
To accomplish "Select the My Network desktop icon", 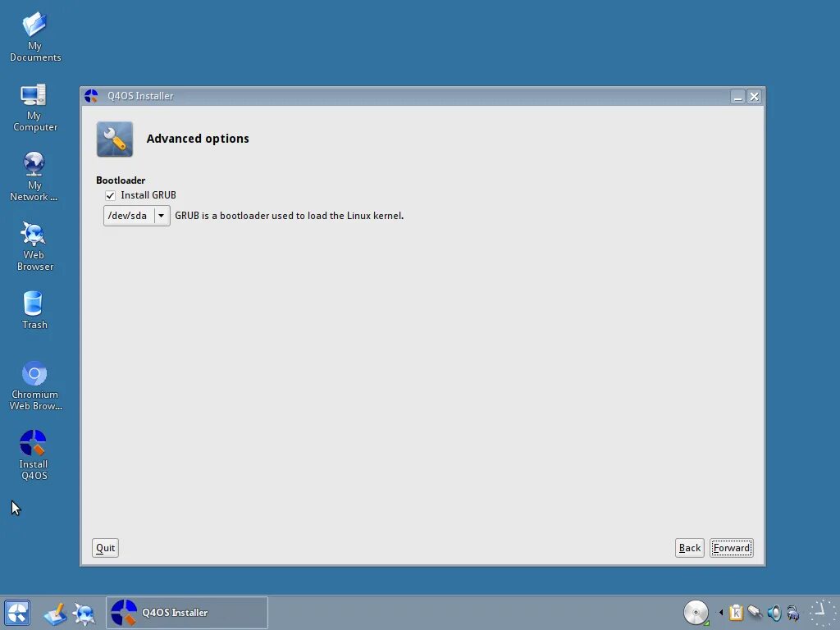I will tap(34, 177).
